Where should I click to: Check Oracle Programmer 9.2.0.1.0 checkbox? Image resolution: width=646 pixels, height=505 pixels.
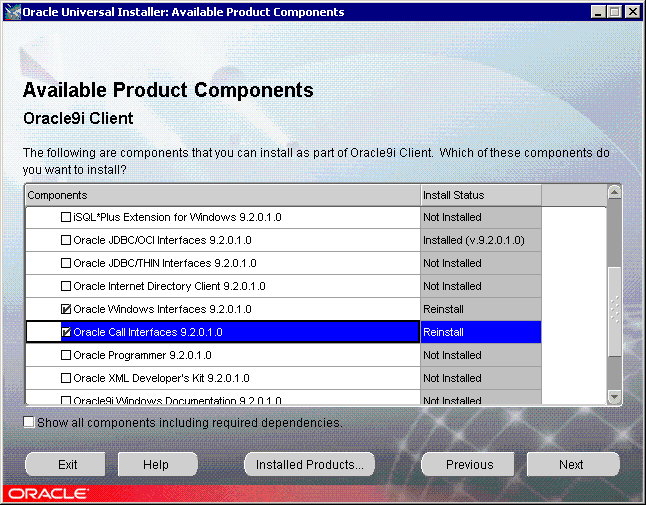[x=67, y=355]
